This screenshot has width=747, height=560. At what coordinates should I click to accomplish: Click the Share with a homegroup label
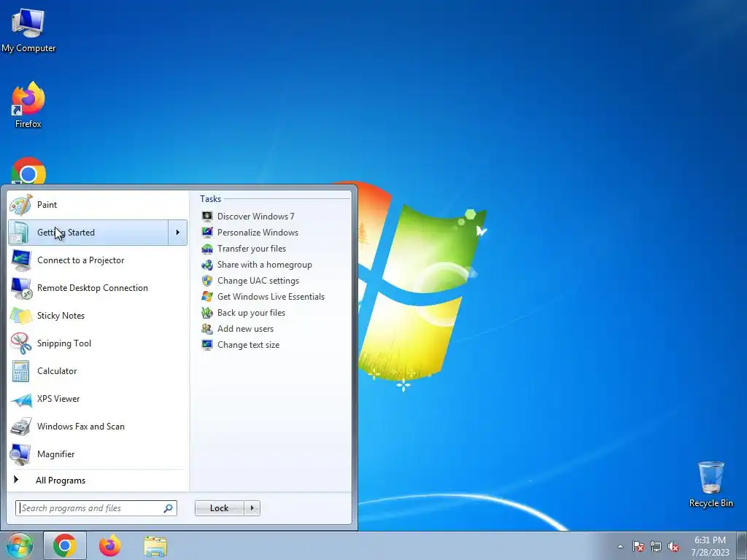pos(264,265)
